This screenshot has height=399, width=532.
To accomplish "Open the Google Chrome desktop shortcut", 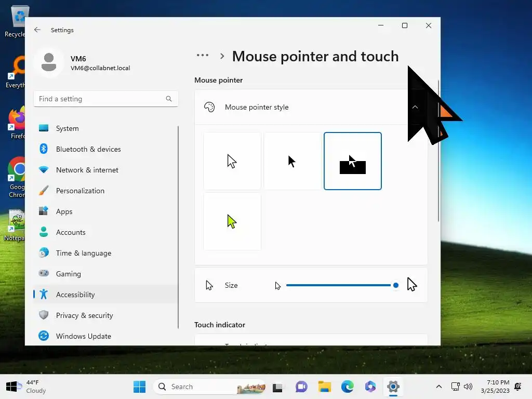I will coord(16,177).
